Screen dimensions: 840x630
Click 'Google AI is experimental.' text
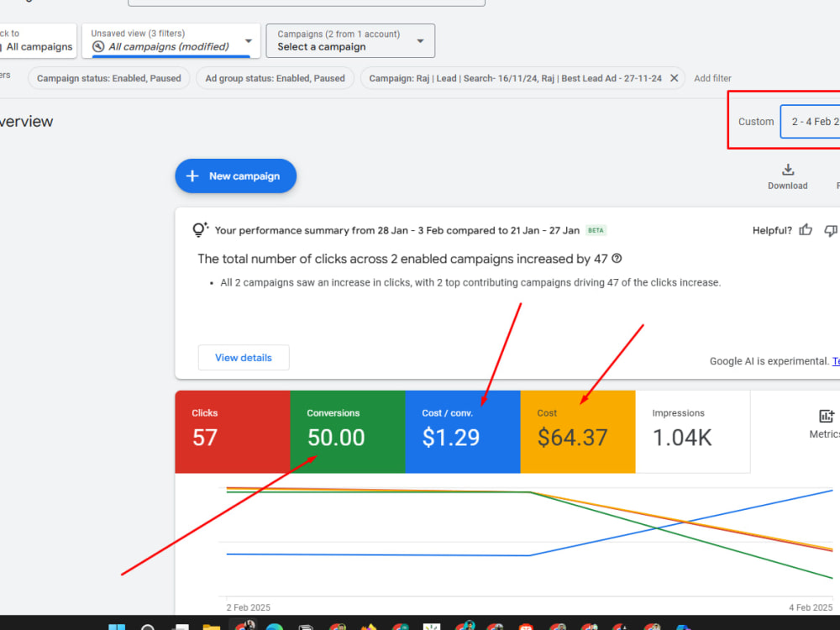769,361
